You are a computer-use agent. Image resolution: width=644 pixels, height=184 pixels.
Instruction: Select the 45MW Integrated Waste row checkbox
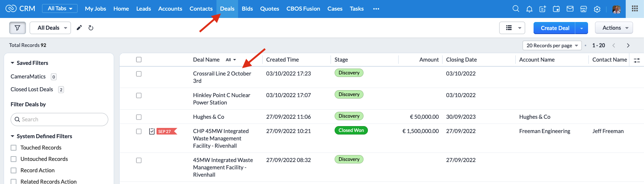pos(139,160)
